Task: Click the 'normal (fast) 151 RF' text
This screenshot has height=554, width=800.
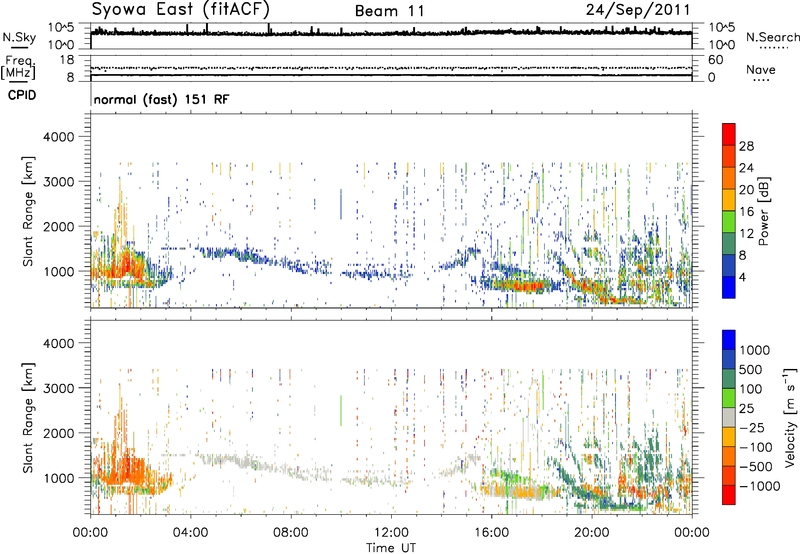Action: point(161,99)
